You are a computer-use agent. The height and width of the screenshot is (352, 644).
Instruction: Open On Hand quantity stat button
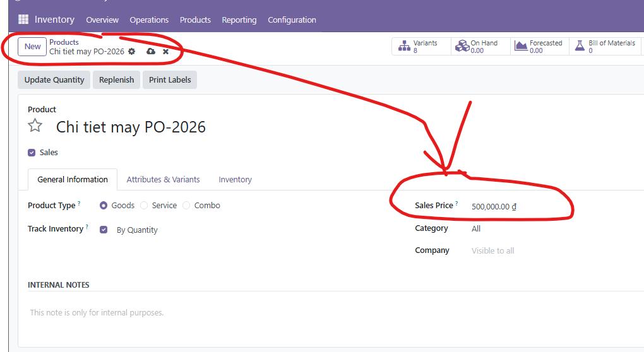click(x=480, y=47)
